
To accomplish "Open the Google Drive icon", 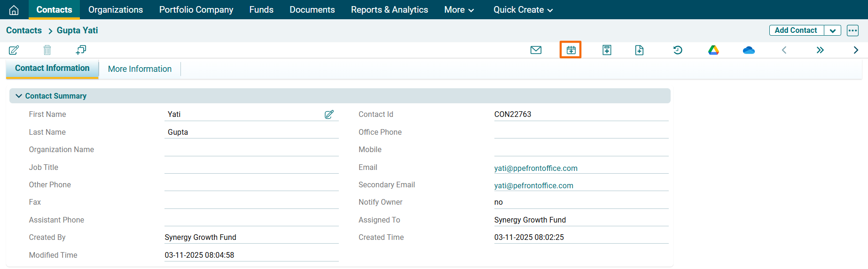I will [713, 50].
